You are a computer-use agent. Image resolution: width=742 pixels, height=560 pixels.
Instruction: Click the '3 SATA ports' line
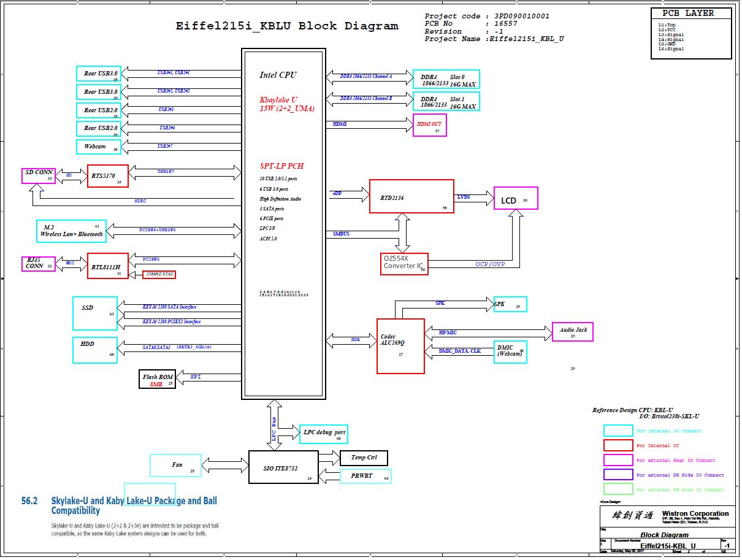pyautogui.click(x=272, y=209)
